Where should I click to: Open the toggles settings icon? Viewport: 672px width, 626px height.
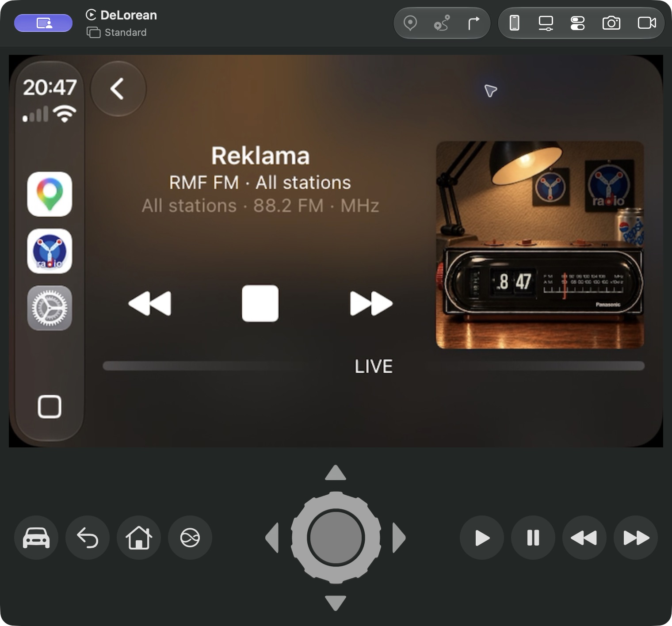[577, 23]
